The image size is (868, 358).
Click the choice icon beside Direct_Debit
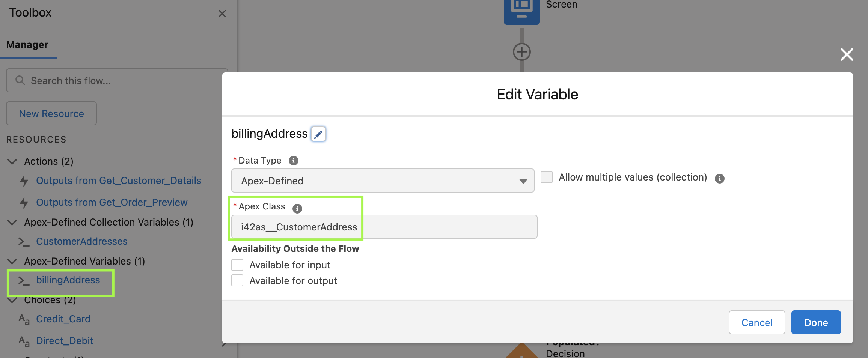[x=24, y=341]
